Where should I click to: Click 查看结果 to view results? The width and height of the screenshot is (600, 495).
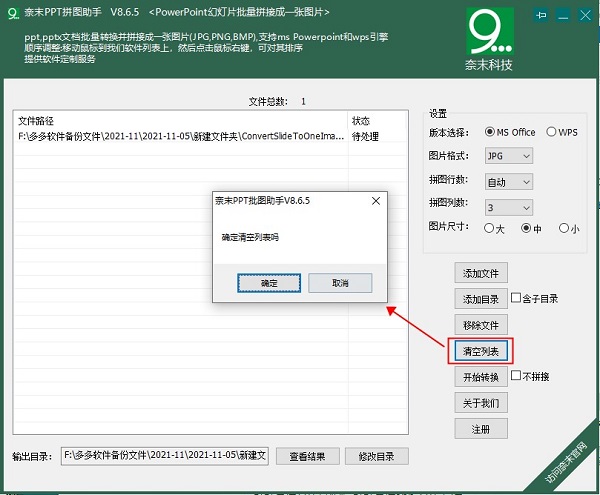[x=308, y=456]
